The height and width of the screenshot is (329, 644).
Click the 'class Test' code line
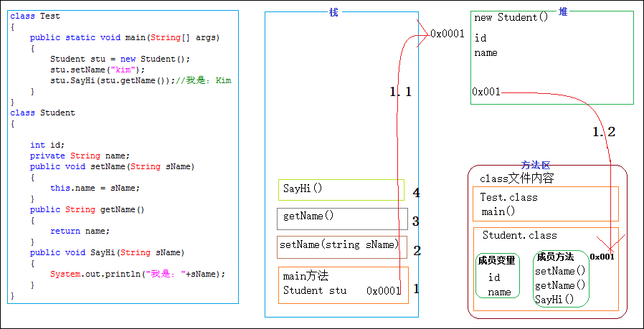[35, 16]
